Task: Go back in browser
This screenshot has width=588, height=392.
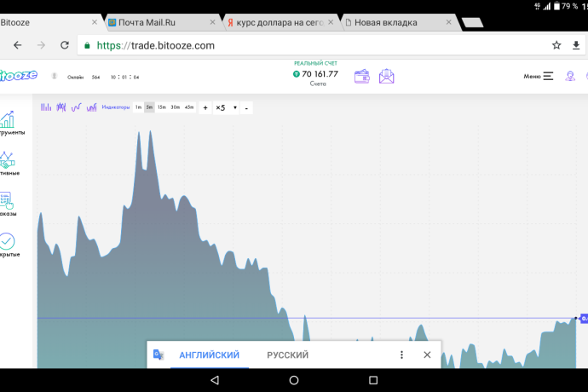Action: [18, 45]
